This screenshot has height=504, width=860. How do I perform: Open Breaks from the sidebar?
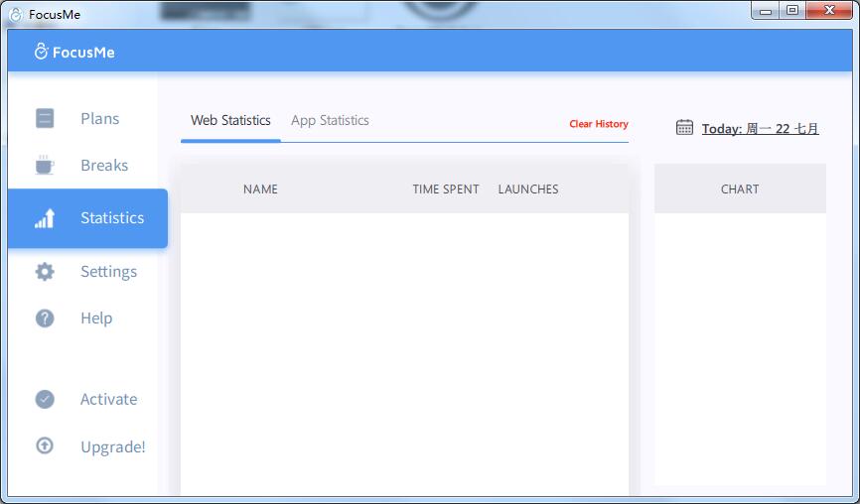click(x=104, y=165)
